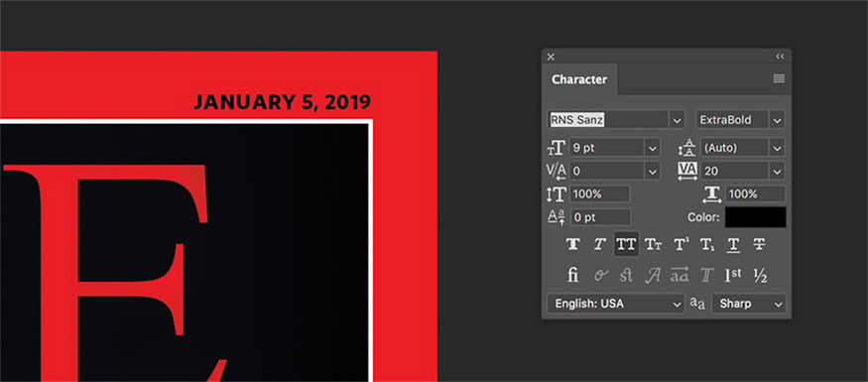Click the RNS Sanz font name field
Screen dimensions: 868x382
[608, 120]
